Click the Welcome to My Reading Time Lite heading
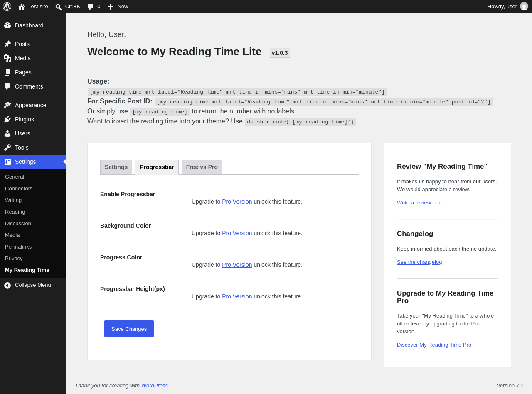 [x=175, y=52]
